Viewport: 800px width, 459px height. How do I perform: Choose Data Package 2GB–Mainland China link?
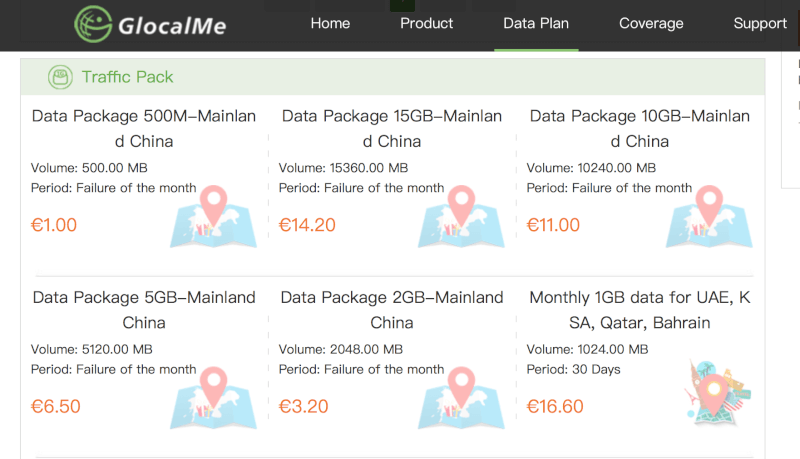click(392, 310)
